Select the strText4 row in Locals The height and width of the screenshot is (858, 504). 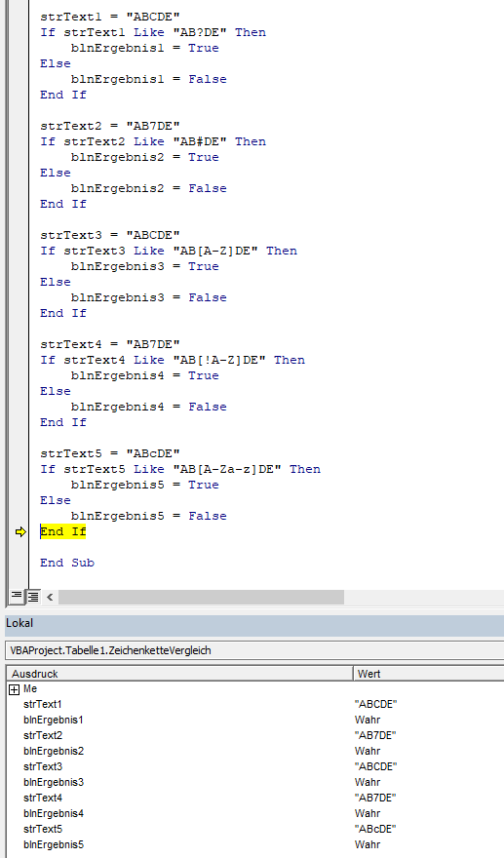coord(255,798)
